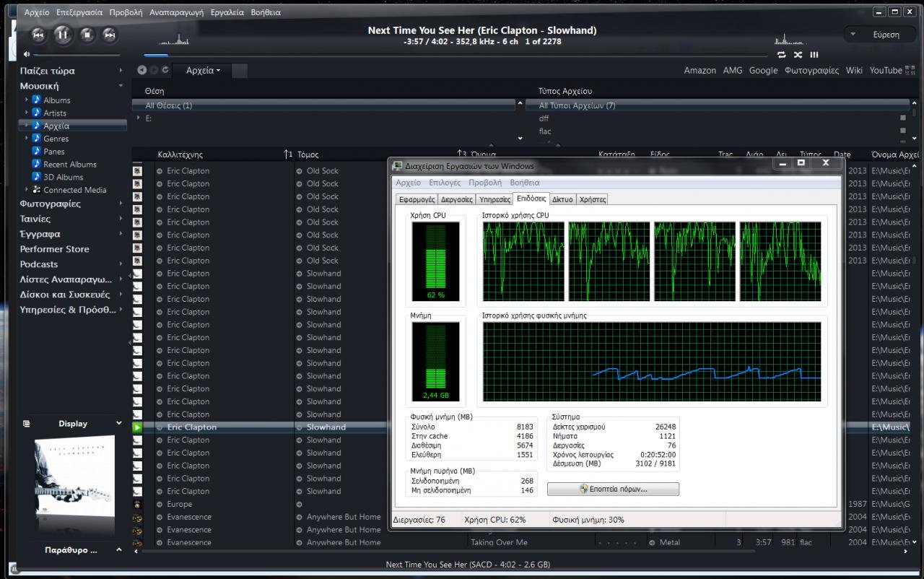Image resolution: width=924 pixels, height=579 pixels.
Task: Open the Εύρεση search dropdown arrow
Action: [x=853, y=34]
